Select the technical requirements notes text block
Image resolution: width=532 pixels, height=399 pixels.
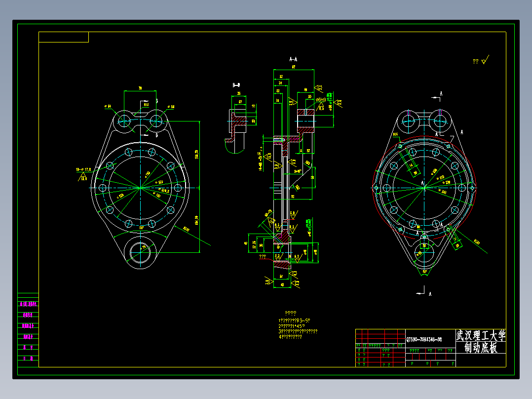(298, 325)
